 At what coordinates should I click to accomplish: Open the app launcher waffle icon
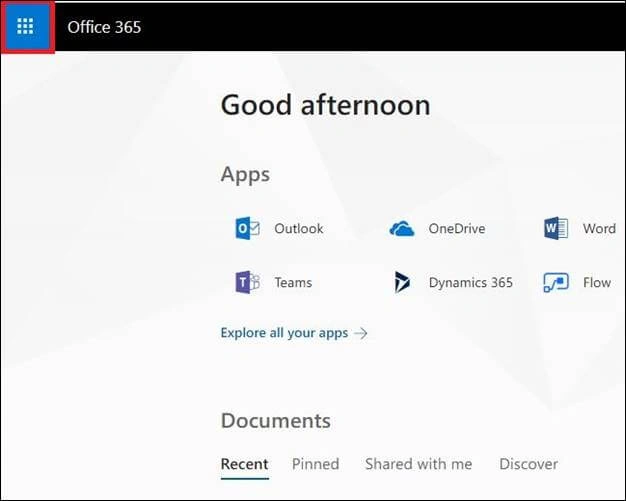[x=25, y=26]
